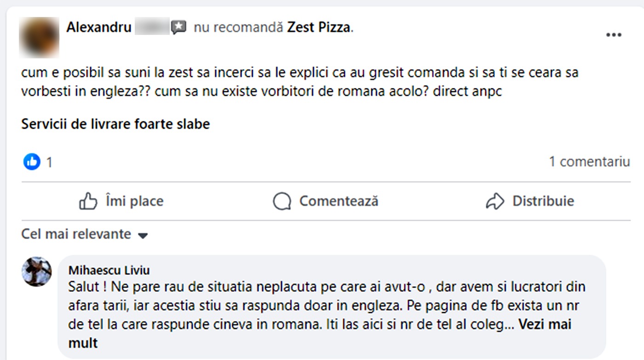644x360 pixels.
Task: View reactions via the like count "1"
Action: tap(49, 162)
